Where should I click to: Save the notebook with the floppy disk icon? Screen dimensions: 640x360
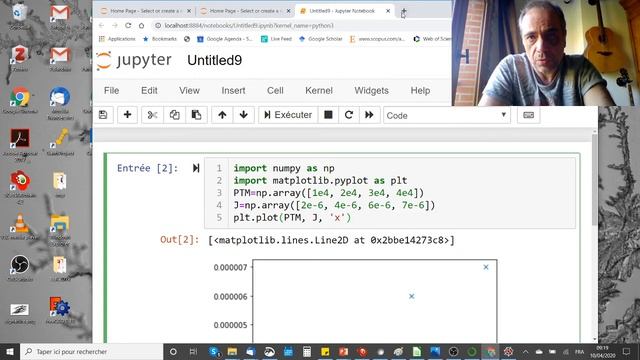tap(103, 115)
